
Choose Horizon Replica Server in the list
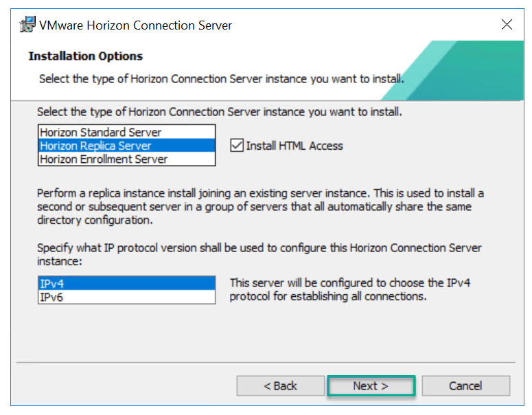pyautogui.click(x=95, y=146)
